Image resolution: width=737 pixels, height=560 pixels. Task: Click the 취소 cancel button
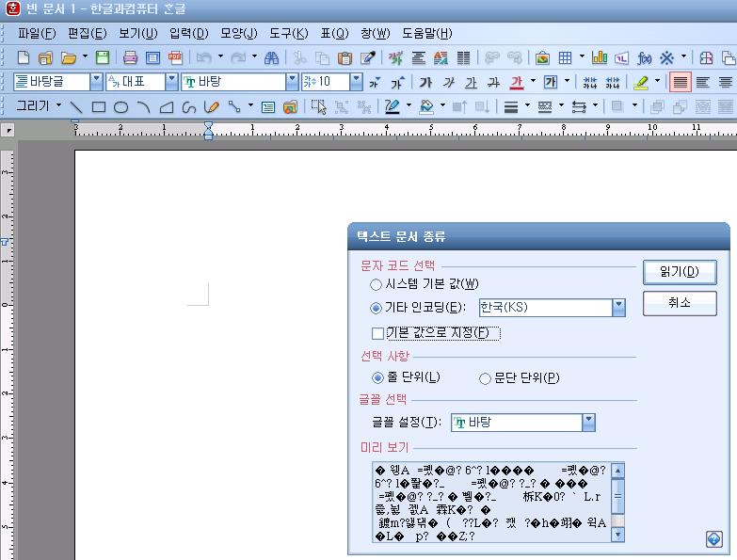680,303
